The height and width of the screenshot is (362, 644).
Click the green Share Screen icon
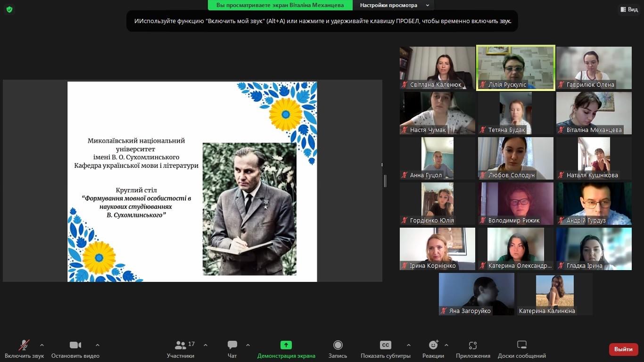(286, 346)
